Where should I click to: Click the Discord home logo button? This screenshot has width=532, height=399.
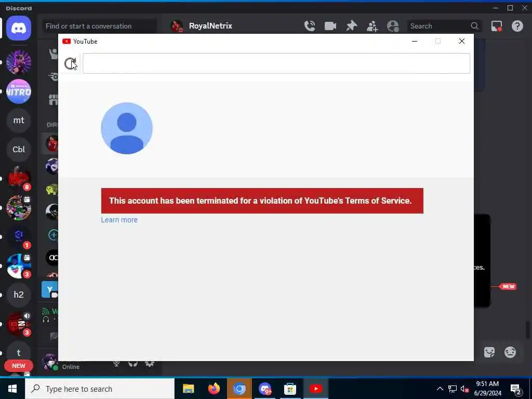[19, 28]
